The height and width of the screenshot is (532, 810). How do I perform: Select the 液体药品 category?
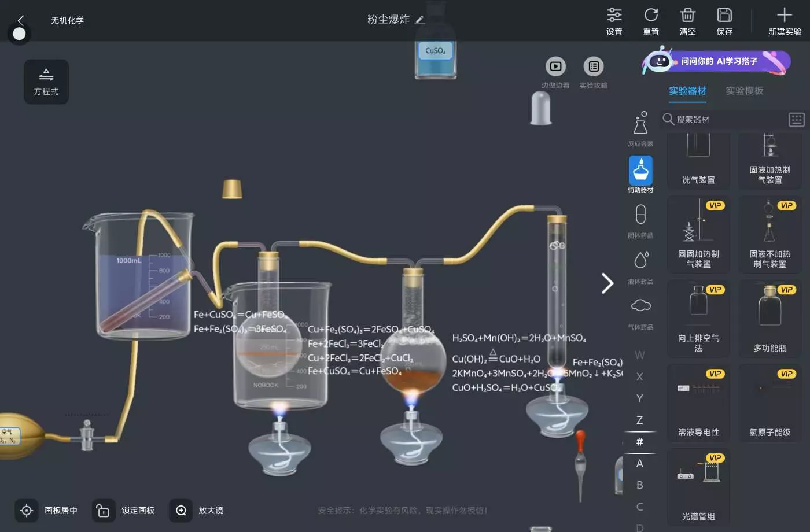(640, 267)
